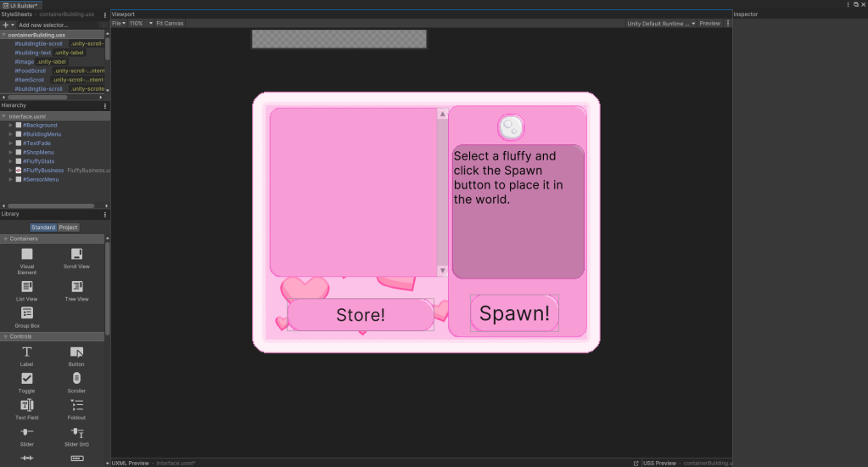Click the Spawn! button in the canvas
Viewport: 868px width, 467px height.
point(514,313)
